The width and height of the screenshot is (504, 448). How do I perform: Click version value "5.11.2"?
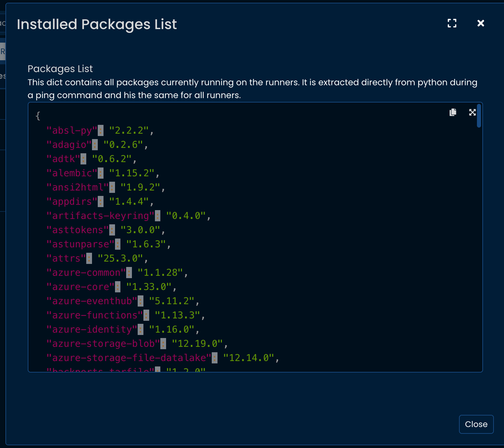tap(171, 301)
